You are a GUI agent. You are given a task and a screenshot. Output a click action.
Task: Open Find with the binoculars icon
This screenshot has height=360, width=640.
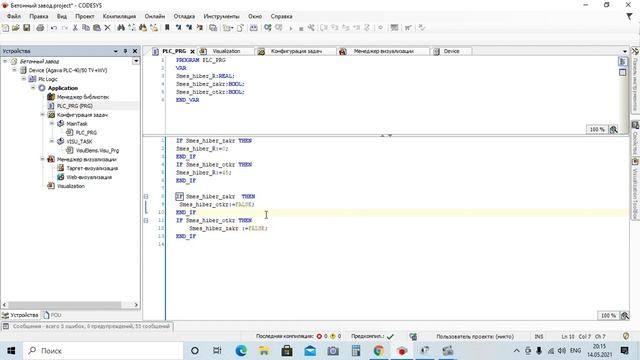(x=121, y=28)
